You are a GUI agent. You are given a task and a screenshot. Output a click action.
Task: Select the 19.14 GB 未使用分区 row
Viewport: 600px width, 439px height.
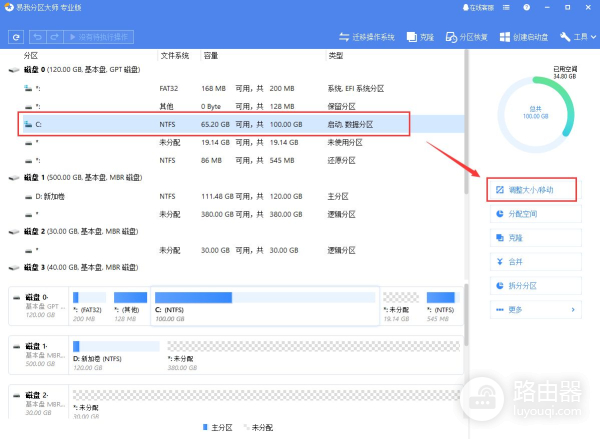[x=243, y=142]
